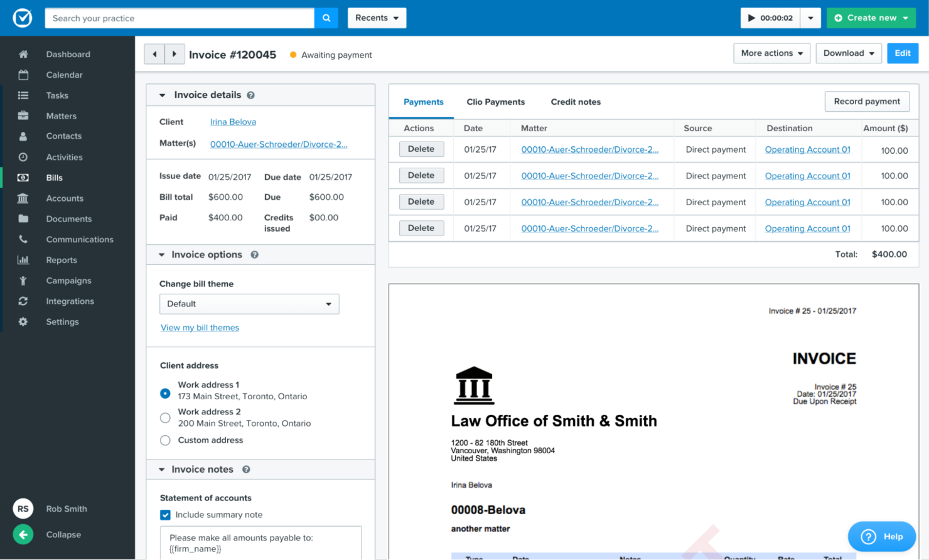Click the search magnifying glass icon

tap(326, 18)
